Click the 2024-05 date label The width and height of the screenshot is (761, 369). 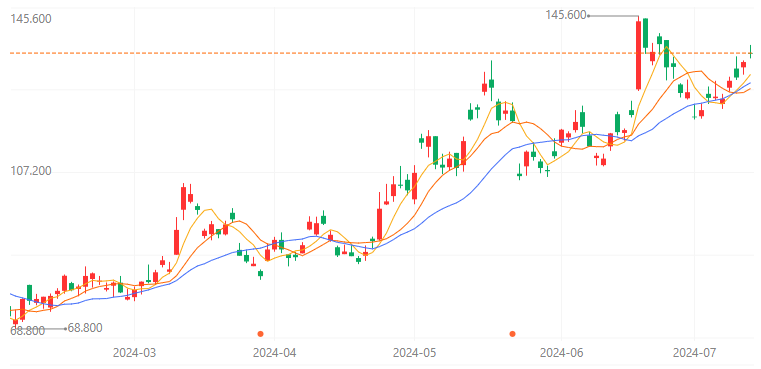tap(414, 353)
